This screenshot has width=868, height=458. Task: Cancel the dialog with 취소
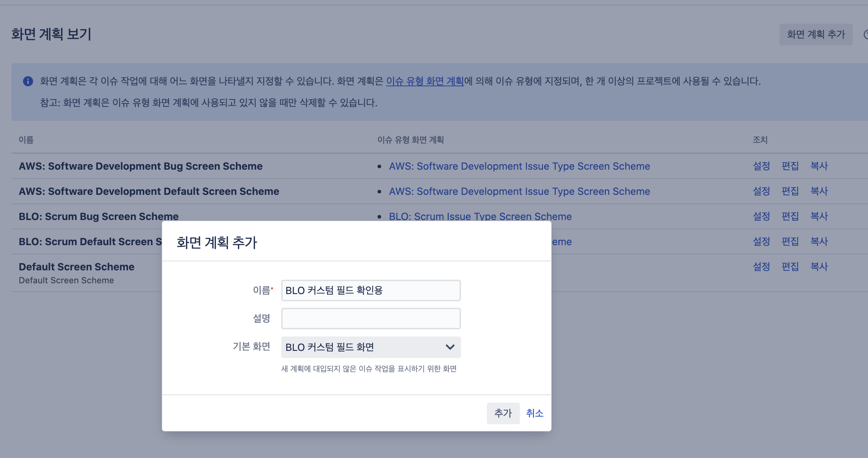click(534, 413)
